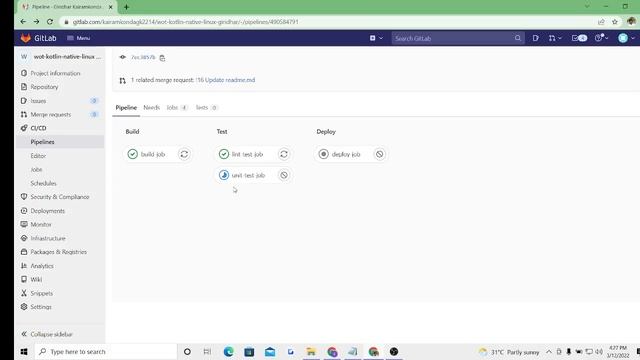The image size is (640, 360).
Task: Switch to the Pipeline tab
Action: [126, 108]
